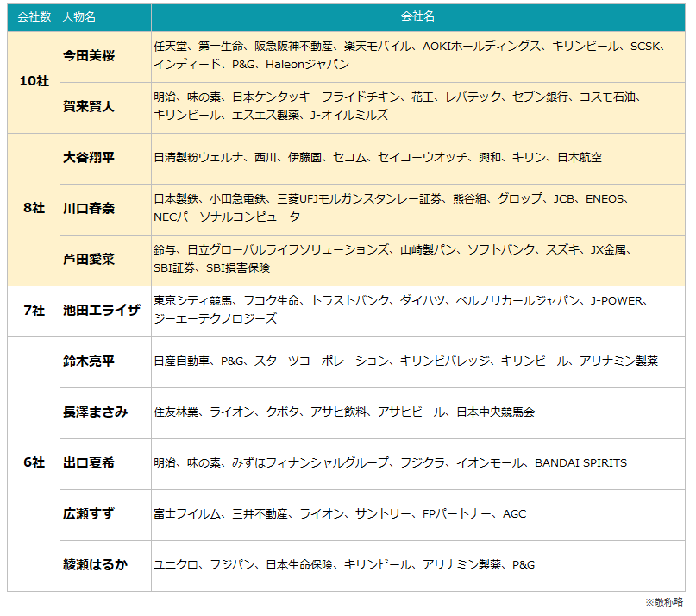Select the 芦田愛菜 row name
The image size is (696, 616).
pyautogui.click(x=89, y=260)
